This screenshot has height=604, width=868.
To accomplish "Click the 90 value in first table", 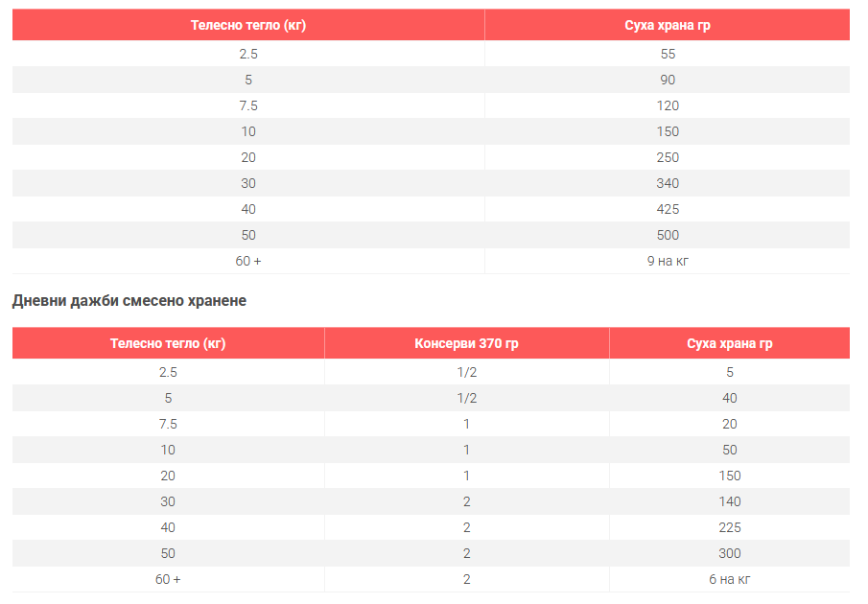I will (668, 80).
